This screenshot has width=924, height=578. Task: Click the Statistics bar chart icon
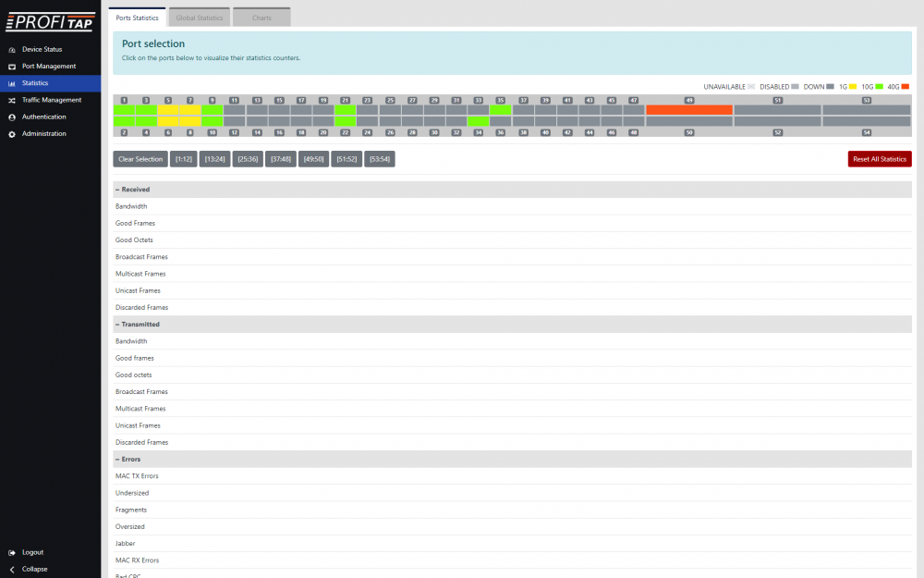click(x=11, y=83)
